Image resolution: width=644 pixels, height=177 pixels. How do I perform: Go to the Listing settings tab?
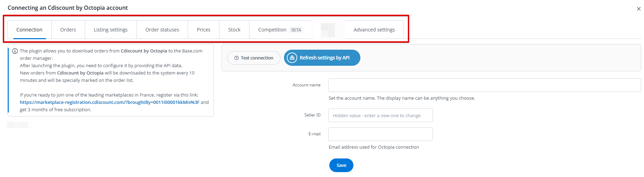click(111, 30)
